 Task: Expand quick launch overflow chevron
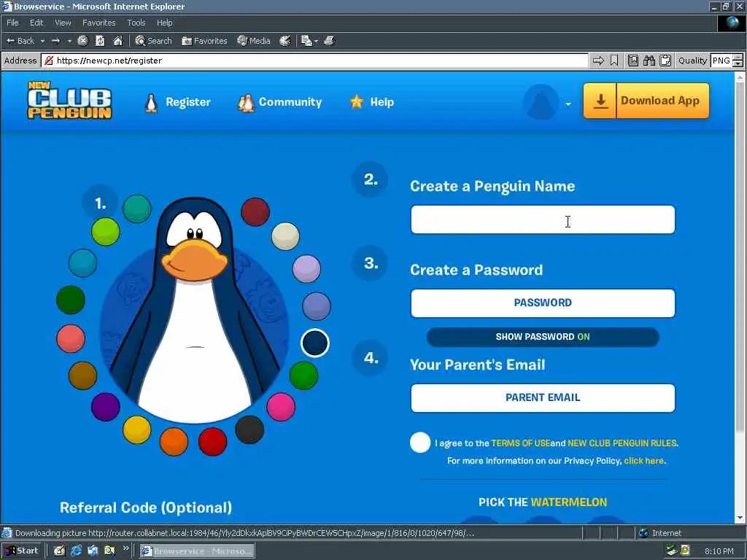click(x=125, y=548)
